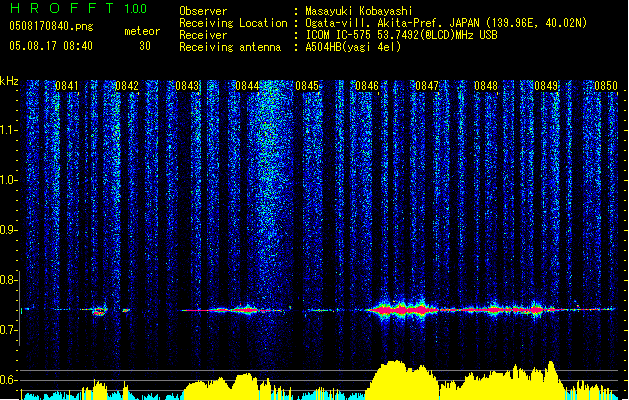
Task: Click the ICOM IC-575 receiver line
Action: (x=401, y=35)
